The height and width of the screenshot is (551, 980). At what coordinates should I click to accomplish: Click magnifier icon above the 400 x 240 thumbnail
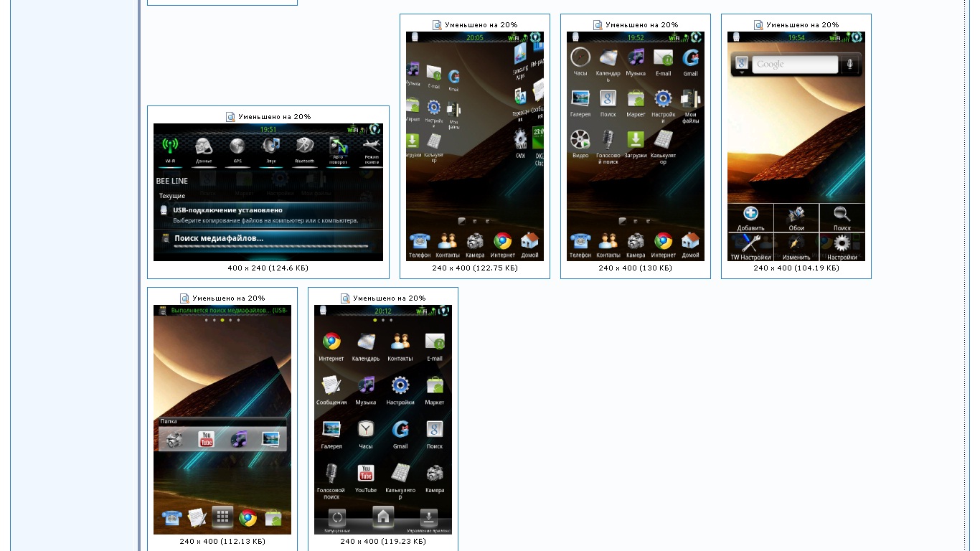[230, 117]
